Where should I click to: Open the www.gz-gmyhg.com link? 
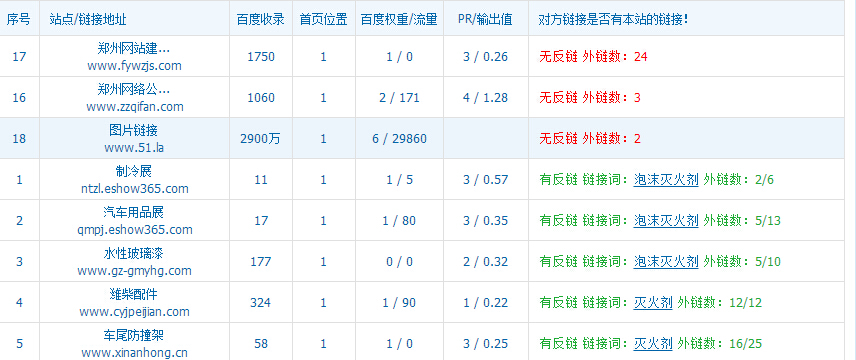tap(134, 271)
